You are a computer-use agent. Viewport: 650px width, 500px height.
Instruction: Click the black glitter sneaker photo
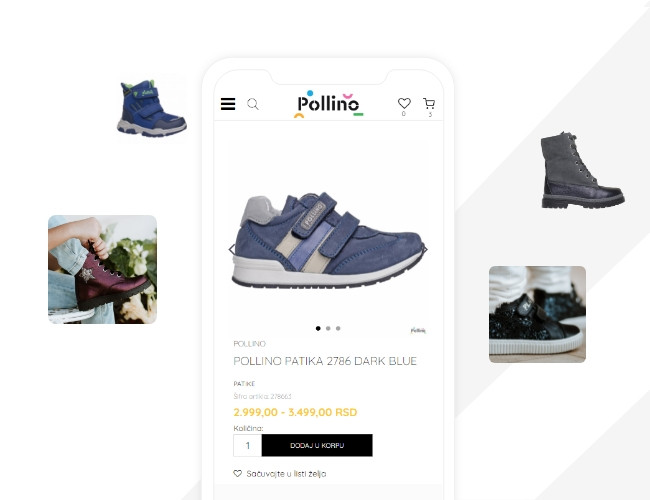tap(537, 314)
